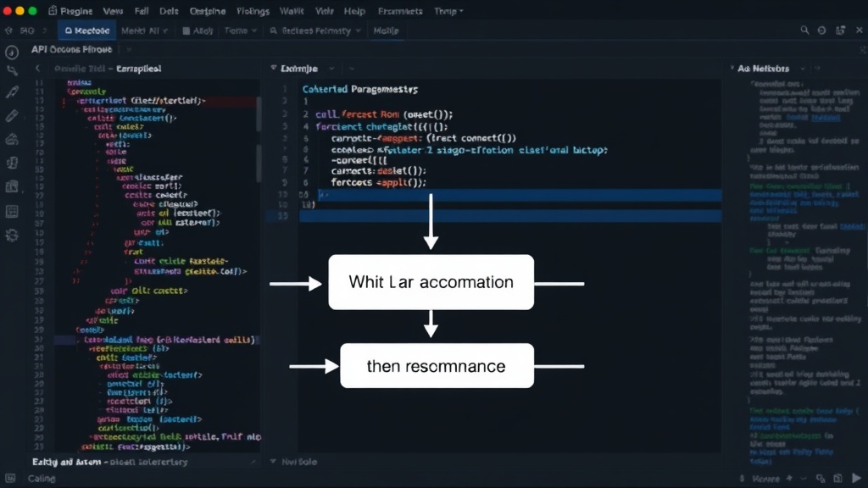
Task: Open the Fall menu
Action: tap(142, 11)
